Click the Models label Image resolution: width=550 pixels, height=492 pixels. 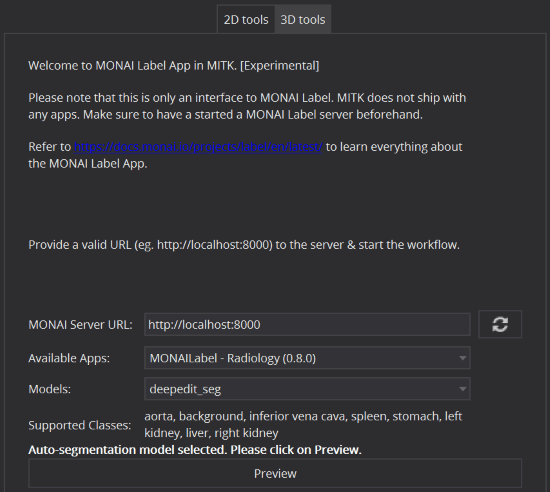coord(49,389)
